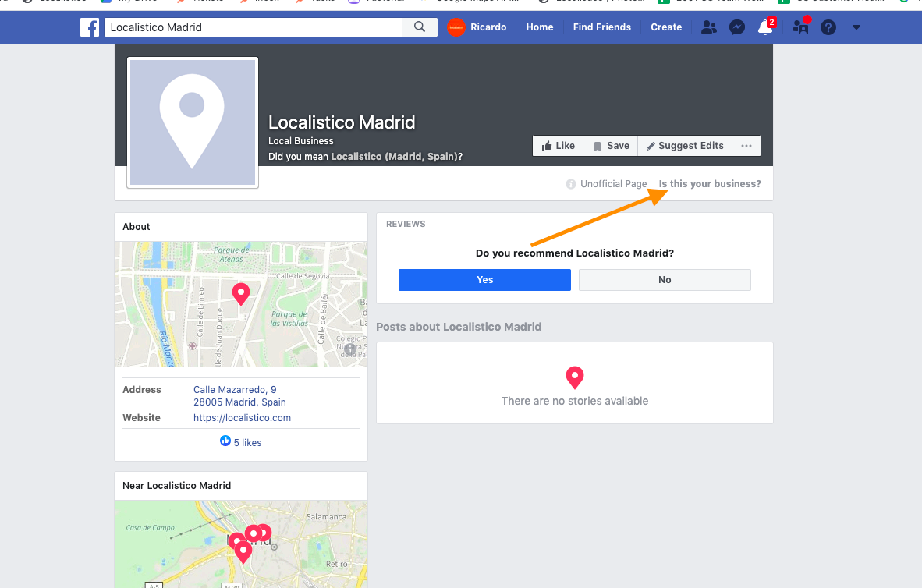Click the Facebook logo icon
The width and height of the screenshot is (922, 588).
(90, 27)
